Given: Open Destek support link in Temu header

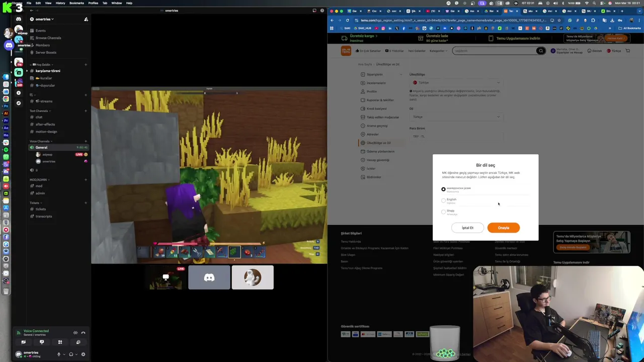Looking at the screenshot, I should [x=595, y=51].
